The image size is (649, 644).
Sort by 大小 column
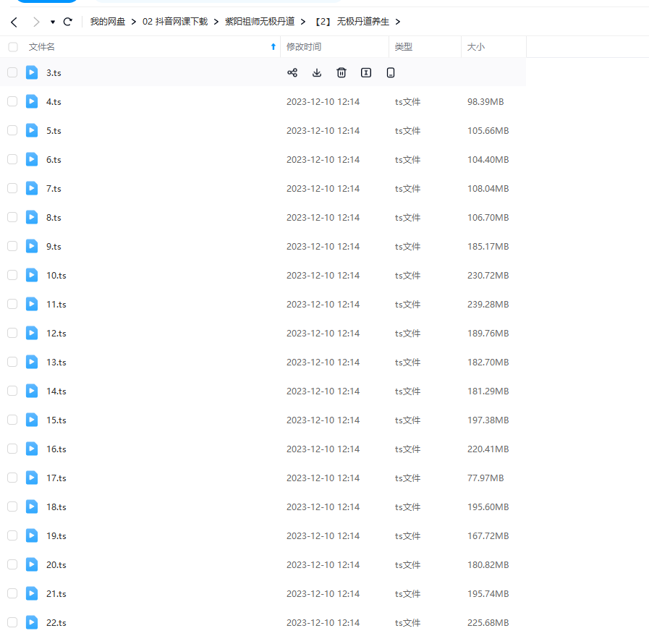pos(475,47)
